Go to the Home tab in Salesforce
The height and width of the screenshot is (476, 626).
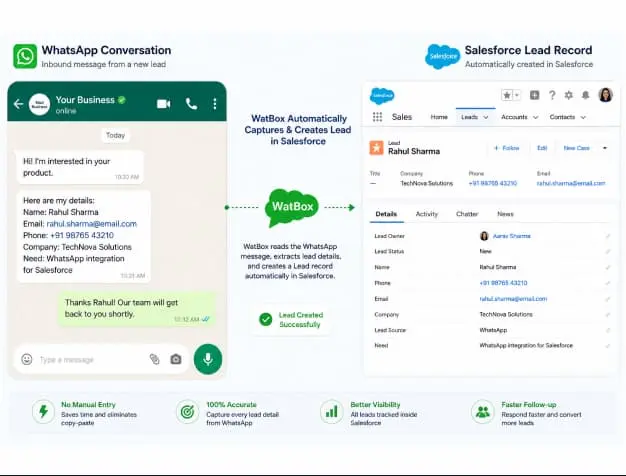[439, 117]
